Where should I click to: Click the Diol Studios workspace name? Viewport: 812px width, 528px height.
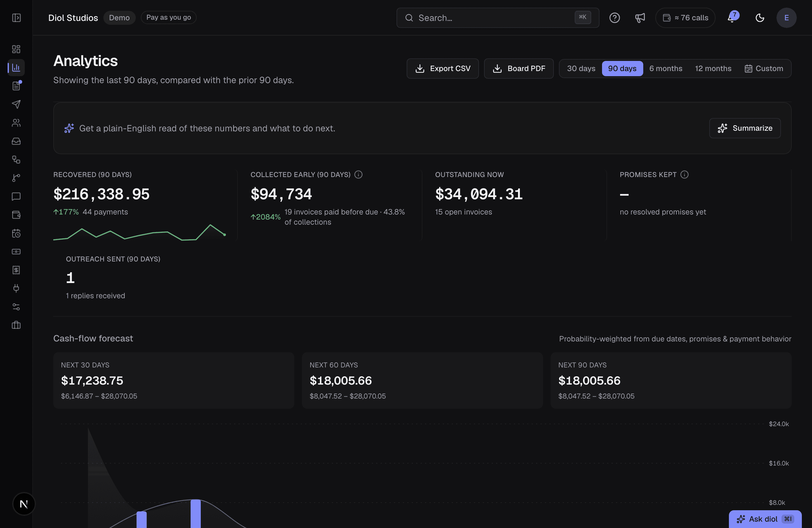click(73, 18)
